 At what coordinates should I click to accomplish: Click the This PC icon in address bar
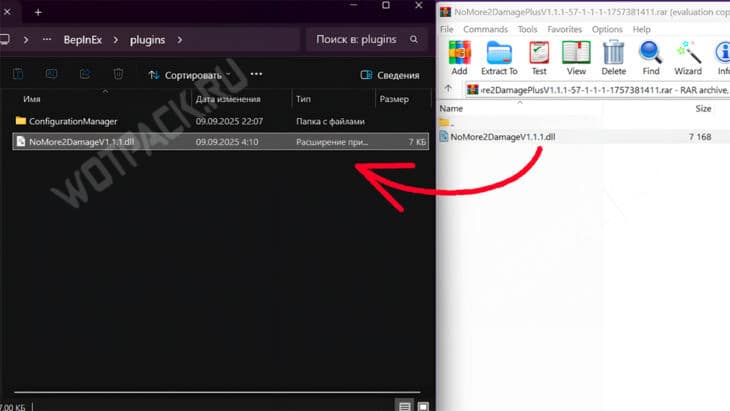pyautogui.click(x=5, y=40)
